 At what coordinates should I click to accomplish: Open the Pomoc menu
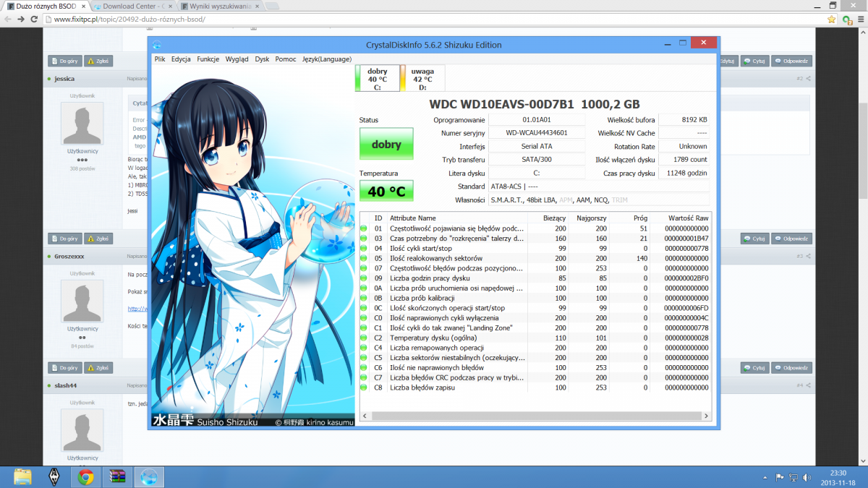click(x=286, y=59)
